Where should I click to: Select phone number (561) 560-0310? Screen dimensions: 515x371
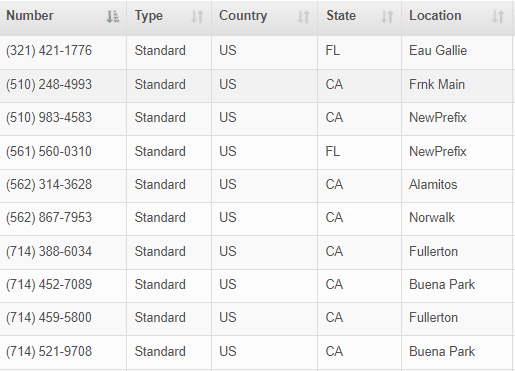pyautogui.click(x=49, y=152)
